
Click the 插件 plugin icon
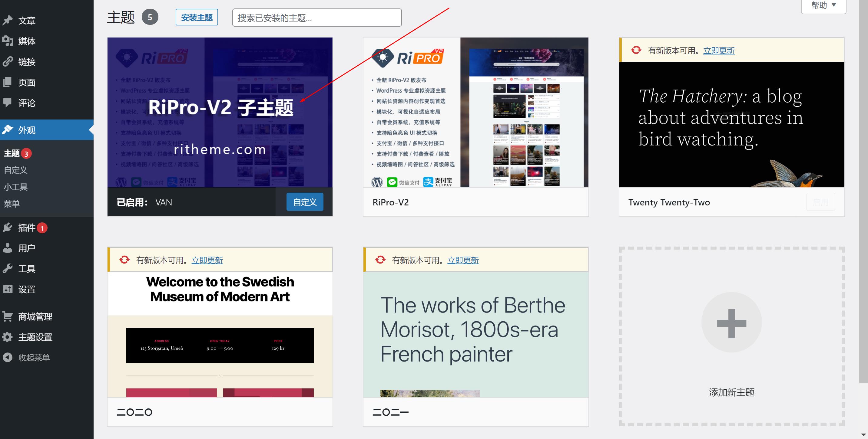click(x=7, y=228)
